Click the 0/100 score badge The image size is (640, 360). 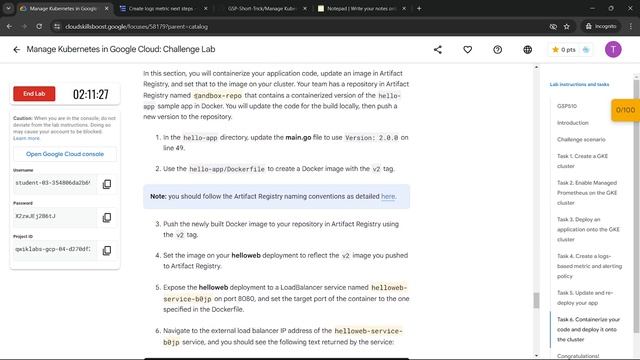(625, 110)
